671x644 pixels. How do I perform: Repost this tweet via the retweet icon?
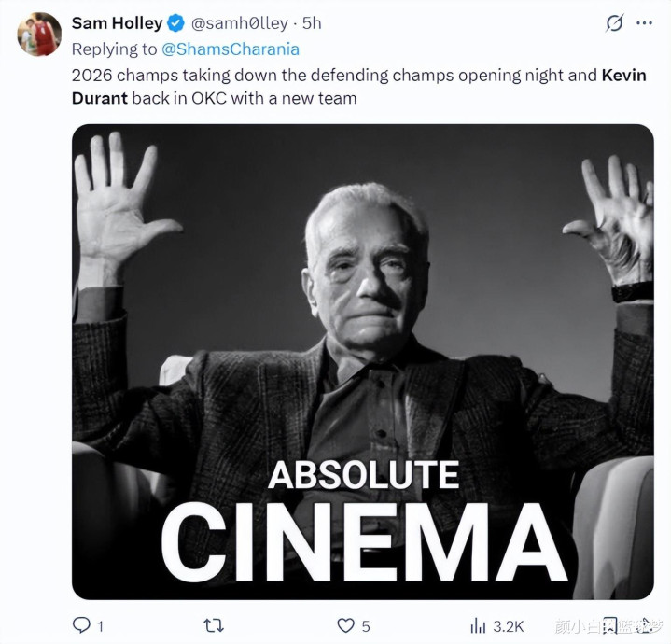point(214,625)
